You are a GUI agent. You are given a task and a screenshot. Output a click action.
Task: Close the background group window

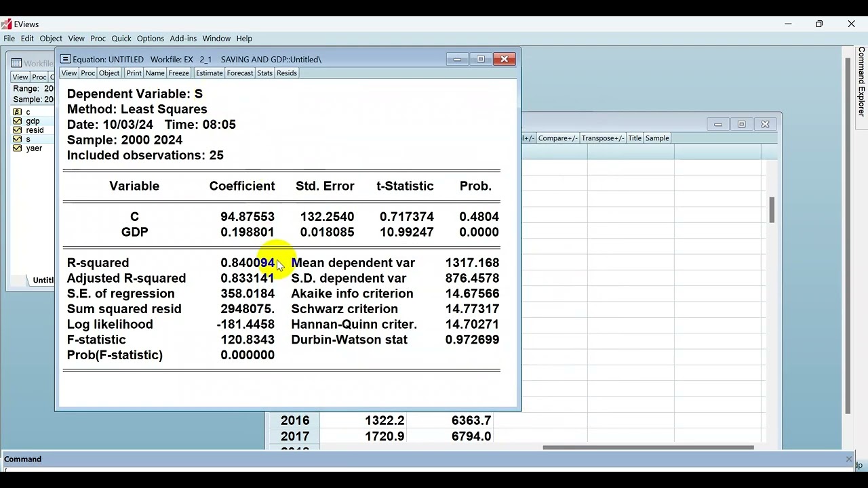765,124
